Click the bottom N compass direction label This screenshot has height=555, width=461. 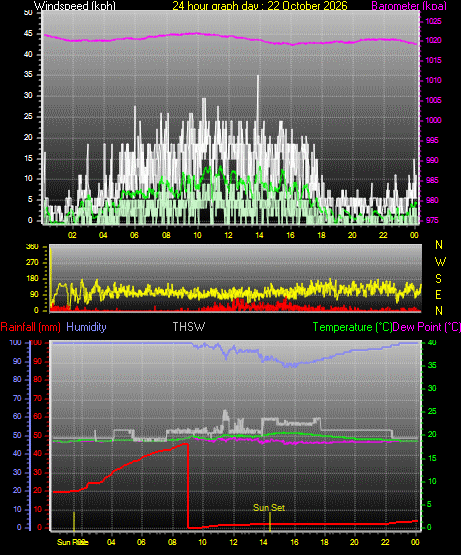pyautogui.click(x=439, y=311)
